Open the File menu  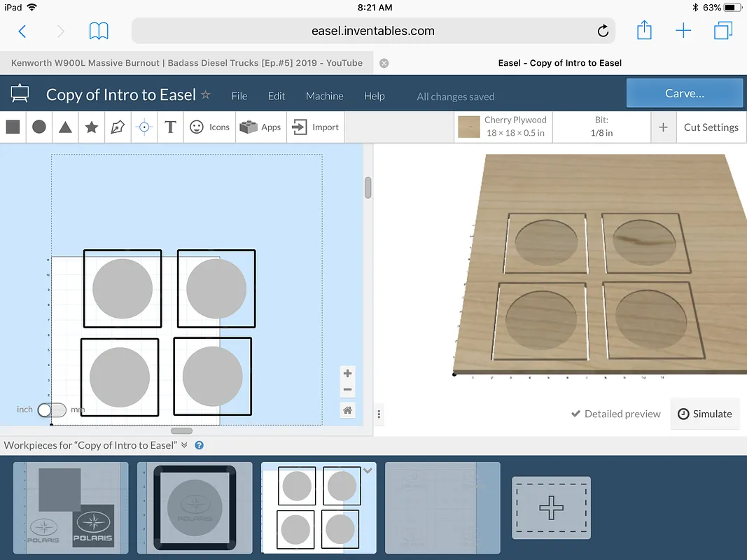239,96
